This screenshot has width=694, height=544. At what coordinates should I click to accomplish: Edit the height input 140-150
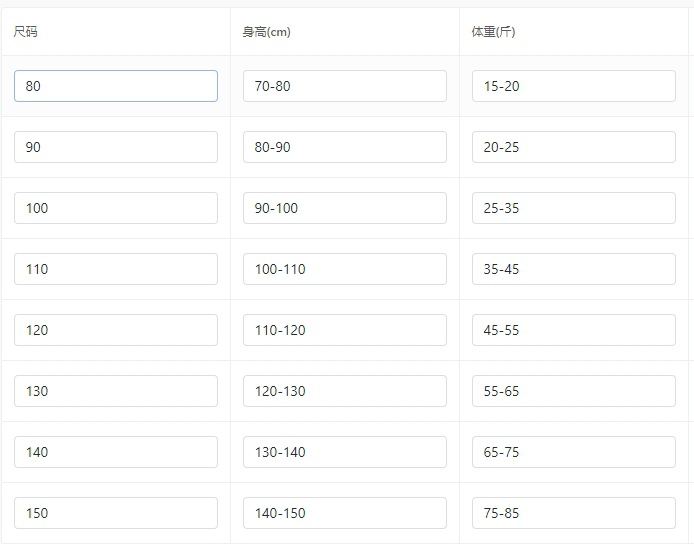pos(344,513)
